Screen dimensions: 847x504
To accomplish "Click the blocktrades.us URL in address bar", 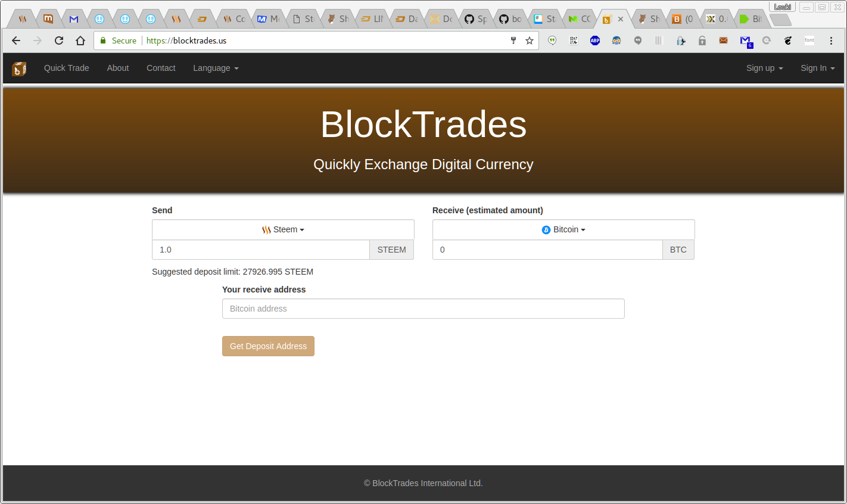I will (x=186, y=41).
